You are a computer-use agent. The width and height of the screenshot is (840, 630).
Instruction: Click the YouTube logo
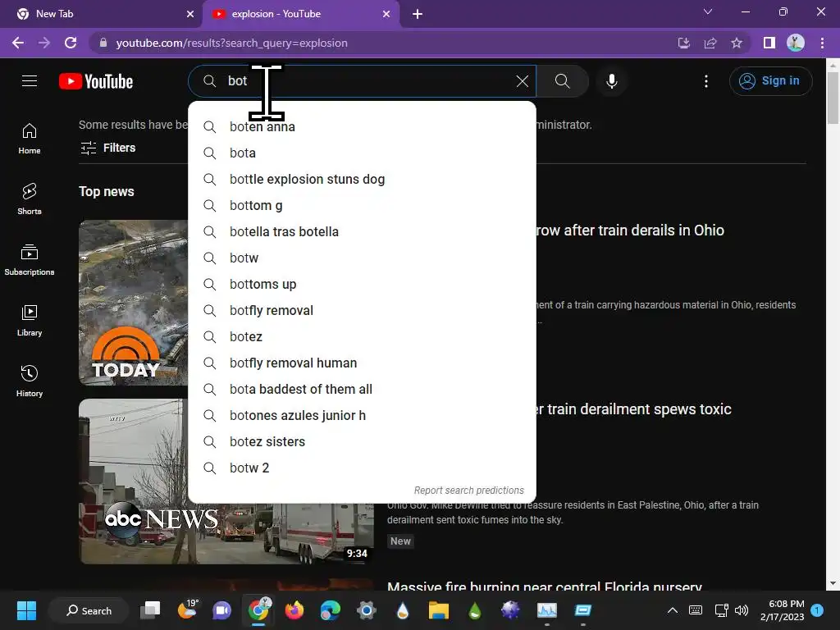coord(96,81)
